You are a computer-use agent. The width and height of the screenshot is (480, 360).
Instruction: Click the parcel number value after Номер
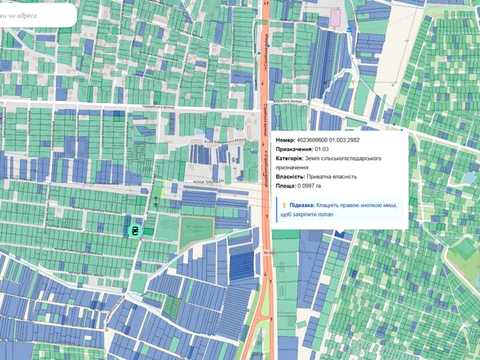[x=328, y=140]
